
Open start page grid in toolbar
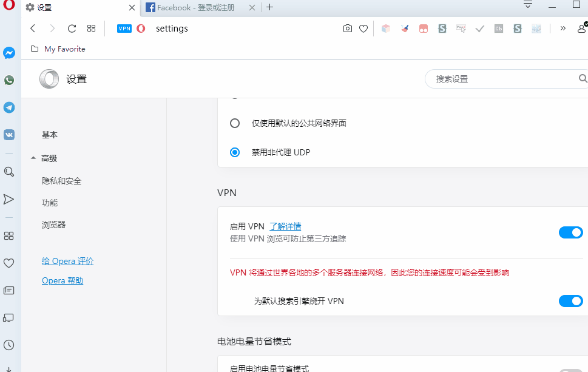tap(91, 28)
